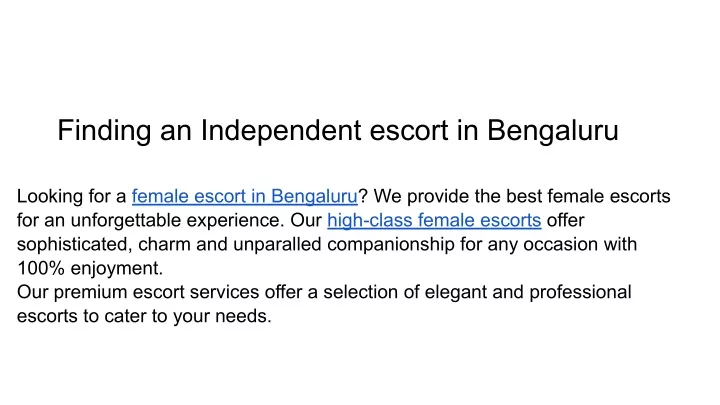Click the word 'Bengaluru' in the heading

click(x=552, y=130)
